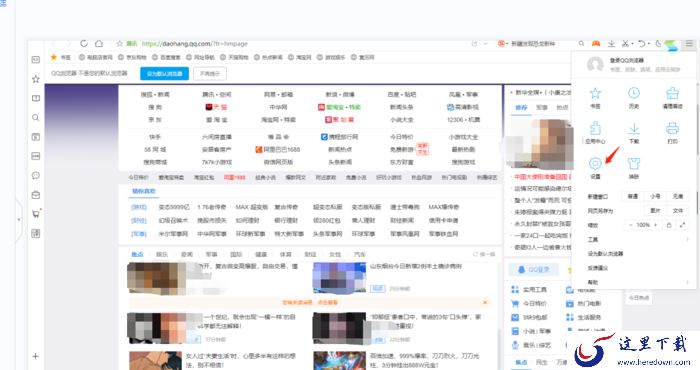Click the top mail-like icon in left sidebar

coord(36,59)
